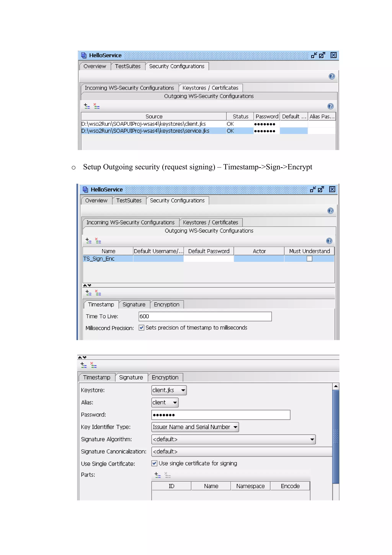Maximize the top HelloService window

[x=322, y=55]
